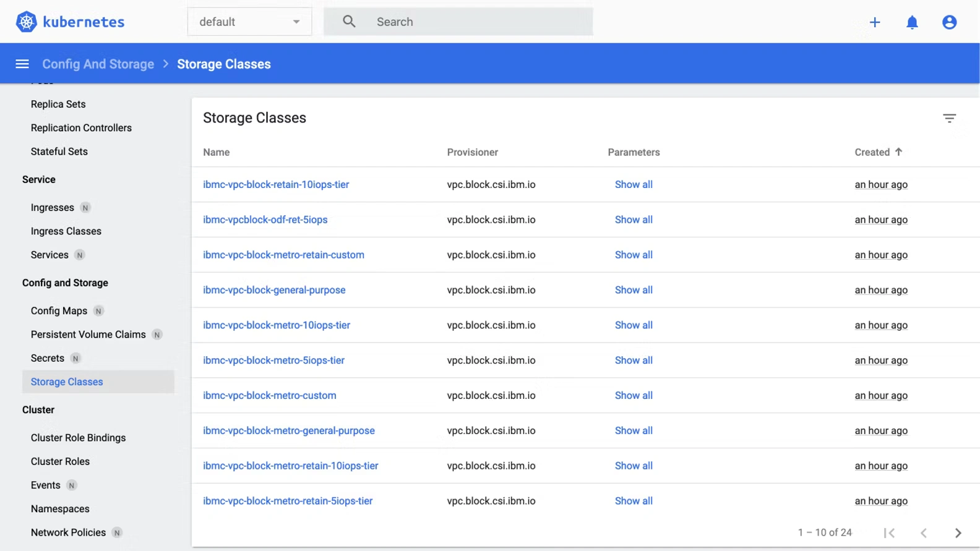Navigate to Cluster Roles
This screenshot has width=980, height=551.
60,461
